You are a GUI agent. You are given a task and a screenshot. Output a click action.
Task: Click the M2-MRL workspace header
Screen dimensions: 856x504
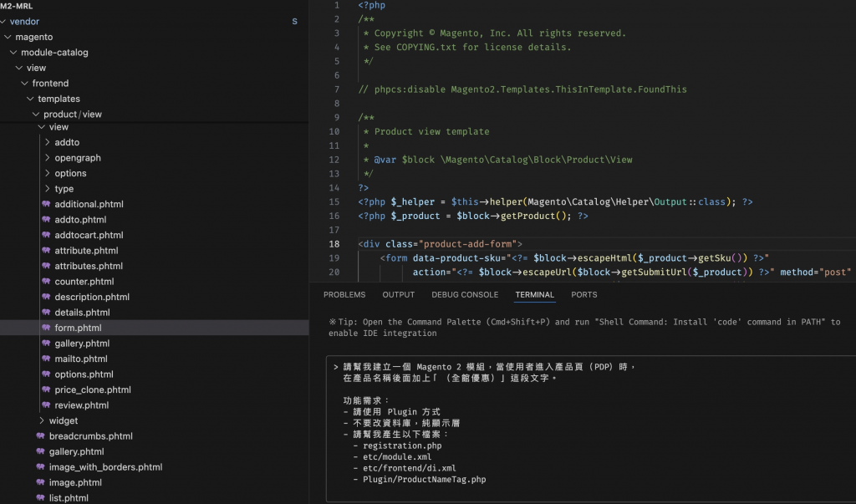[17, 6]
